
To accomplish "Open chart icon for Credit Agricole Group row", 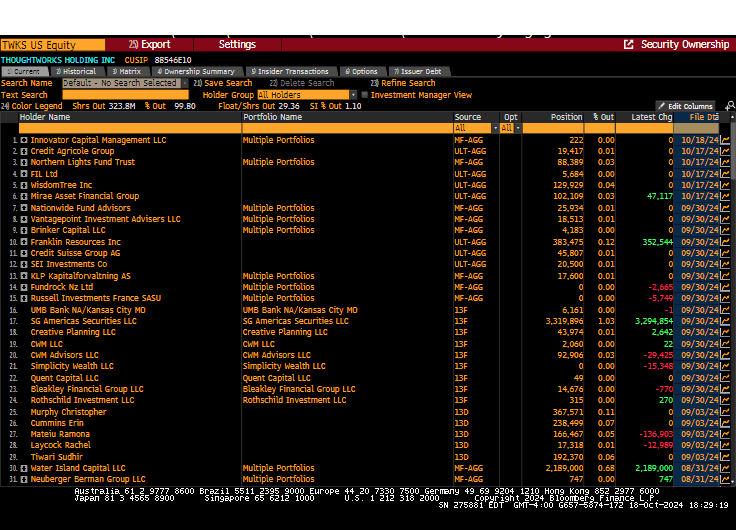I will pos(725,151).
